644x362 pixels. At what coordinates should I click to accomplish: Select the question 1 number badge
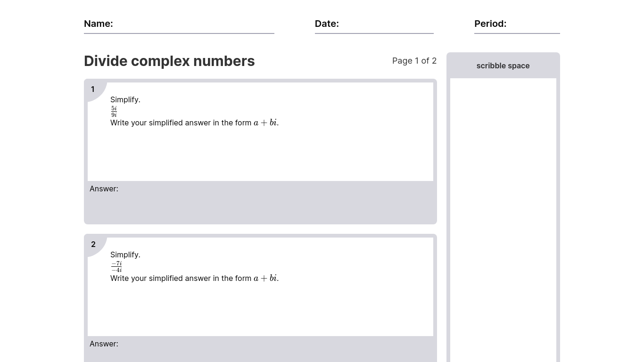[x=93, y=90]
